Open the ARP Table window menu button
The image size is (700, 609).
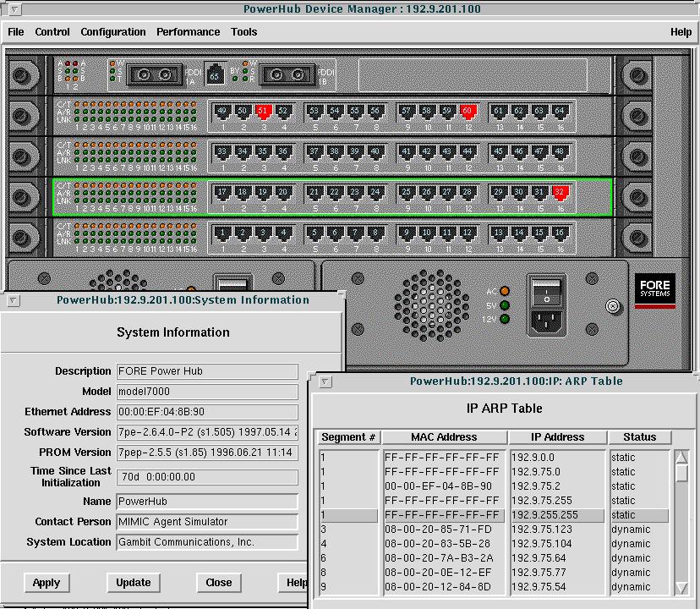325,382
